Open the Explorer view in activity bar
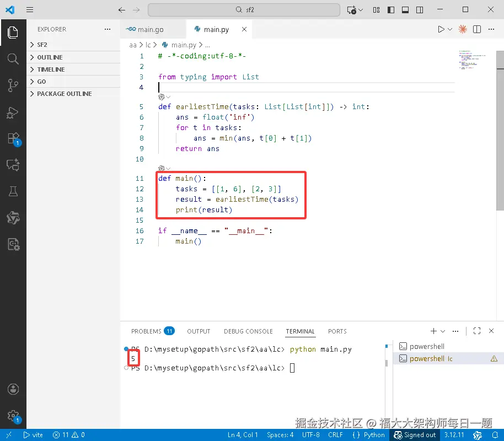Viewport: 504px width, 441px height. (x=13, y=32)
